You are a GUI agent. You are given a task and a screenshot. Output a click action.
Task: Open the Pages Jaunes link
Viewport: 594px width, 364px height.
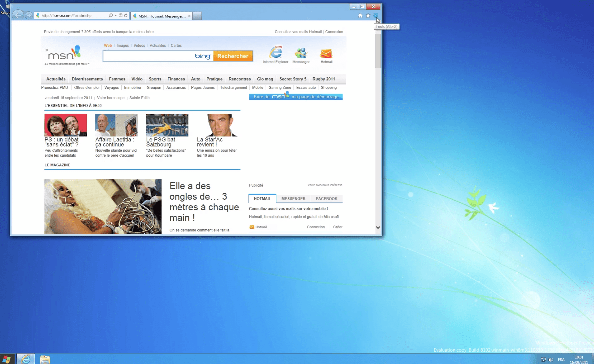tap(203, 88)
